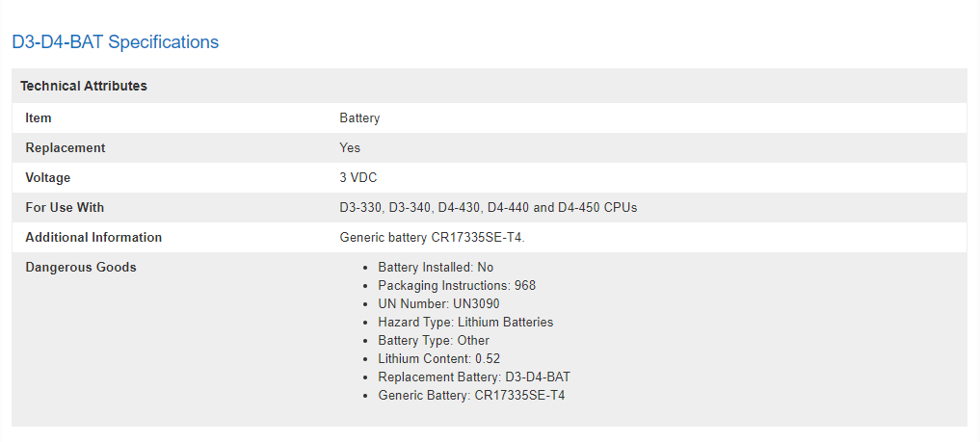This screenshot has height=442, width=980.
Task: Click the Dangerous Goods label
Action: [x=81, y=268]
